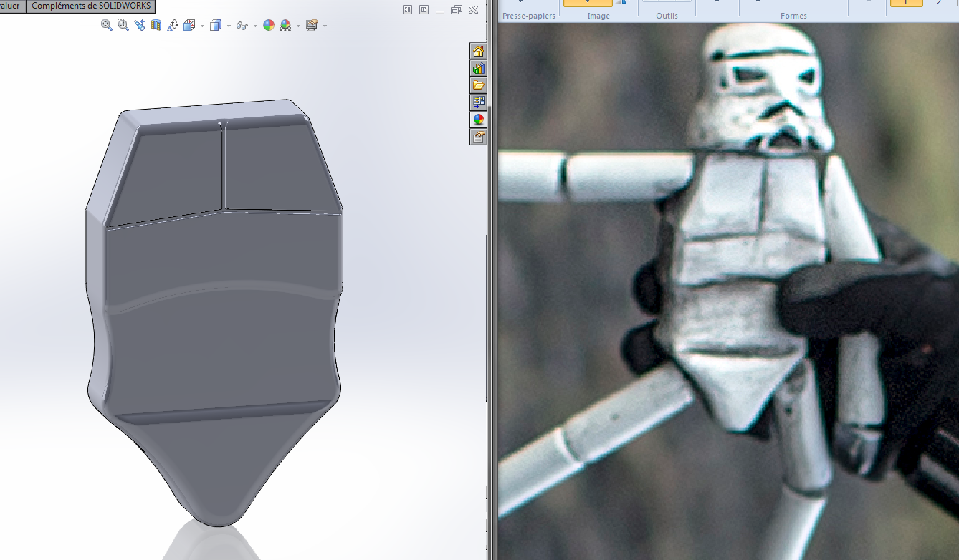This screenshot has width=959, height=560.
Task: Click the expand-right panel button in SolidWorks window
Action: [424, 9]
